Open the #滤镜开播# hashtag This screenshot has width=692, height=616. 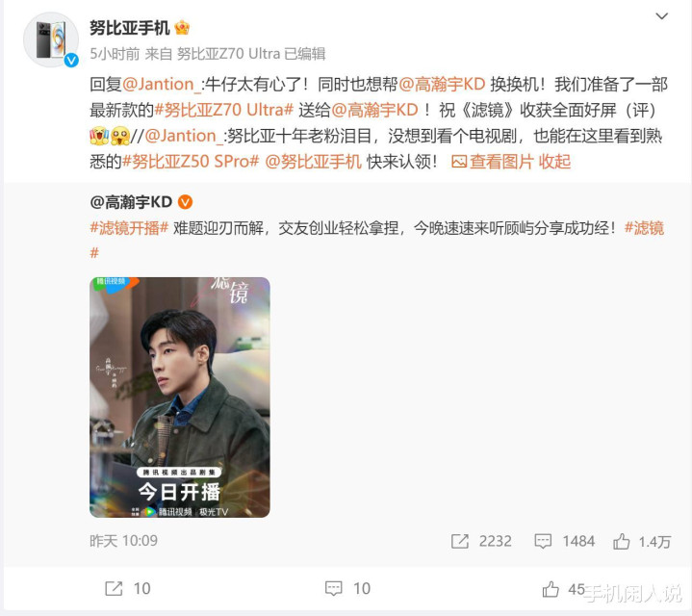click(x=129, y=228)
